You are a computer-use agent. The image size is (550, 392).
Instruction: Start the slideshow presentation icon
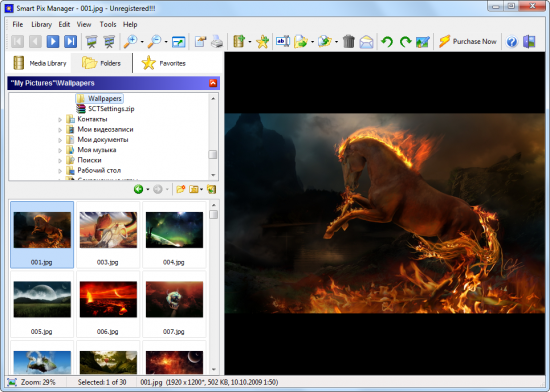pyautogui.click(x=92, y=42)
